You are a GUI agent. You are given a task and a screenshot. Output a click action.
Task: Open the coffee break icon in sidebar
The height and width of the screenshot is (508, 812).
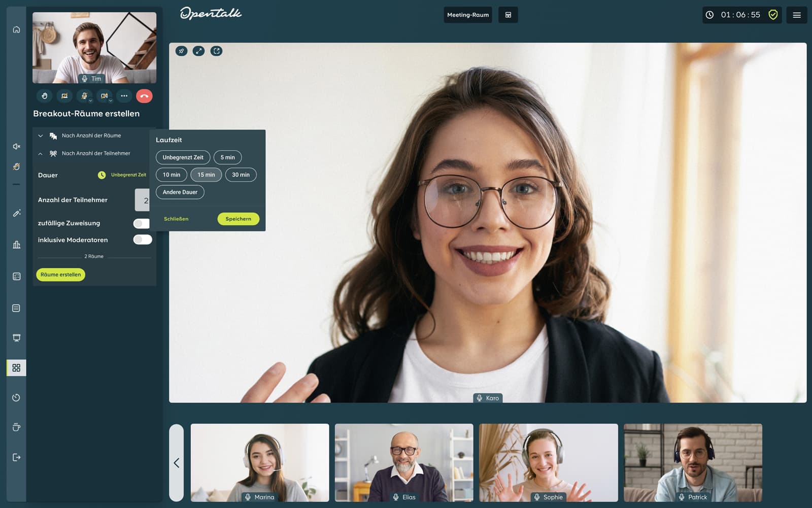point(16,427)
